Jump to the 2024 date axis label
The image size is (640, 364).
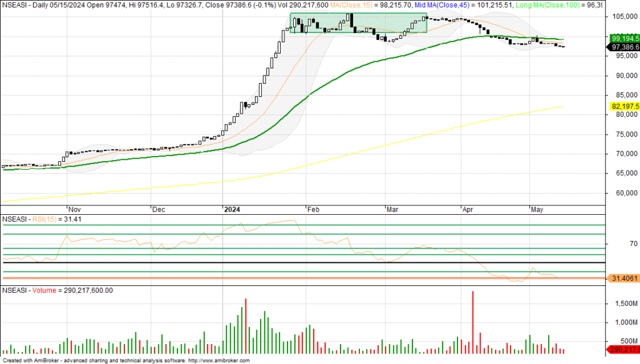click(232, 210)
